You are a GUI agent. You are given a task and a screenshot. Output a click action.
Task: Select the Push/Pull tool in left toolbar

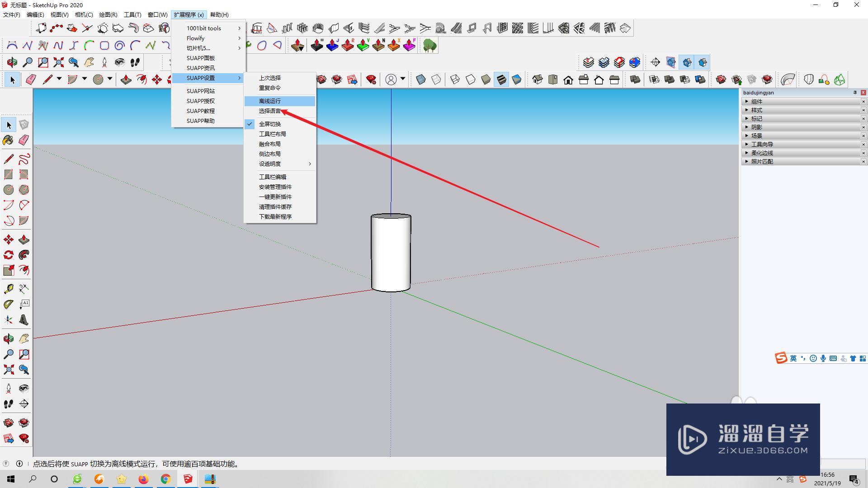click(24, 239)
